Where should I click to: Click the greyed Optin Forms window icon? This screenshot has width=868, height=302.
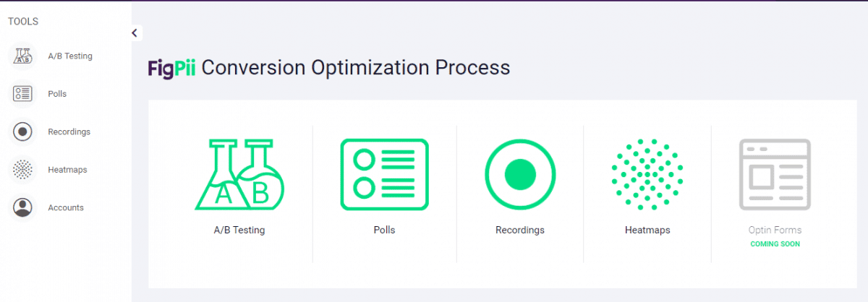coord(775,174)
